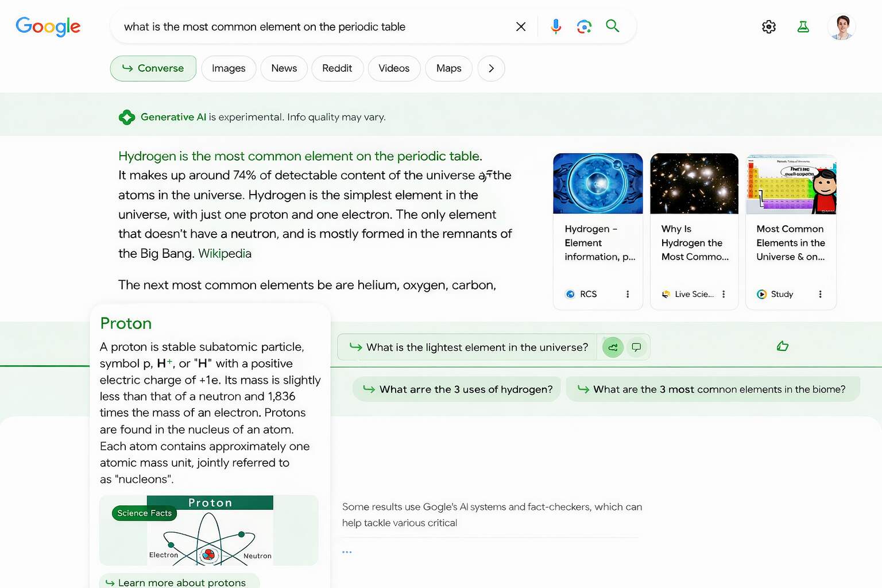Open three-dot menu on the Study card
Screen dimensions: 882x588
point(820,294)
